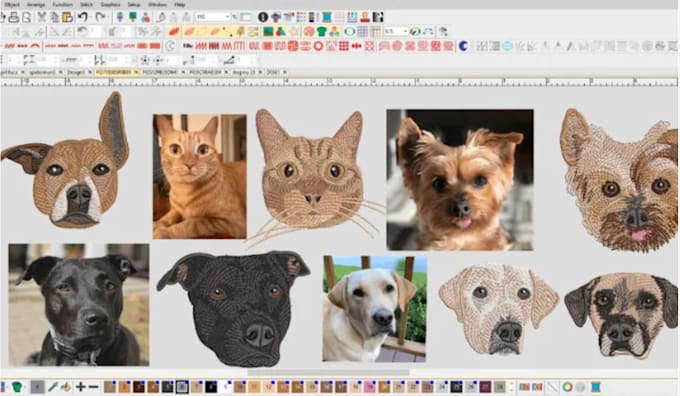The height and width of the screenshot is (396, 680).
Task: Pick the maroon color swatch
Action: pyautogui.click(x=485, y=386)
